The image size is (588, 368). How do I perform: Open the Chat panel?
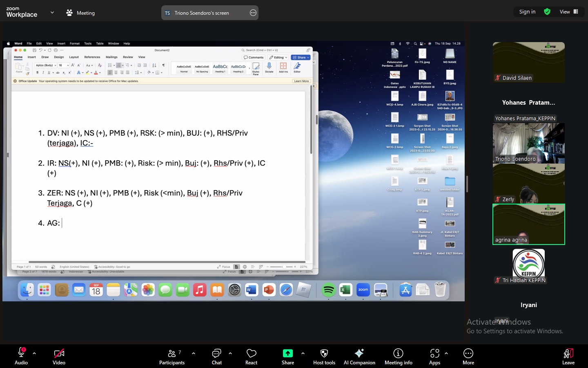[x=216, y=357]
